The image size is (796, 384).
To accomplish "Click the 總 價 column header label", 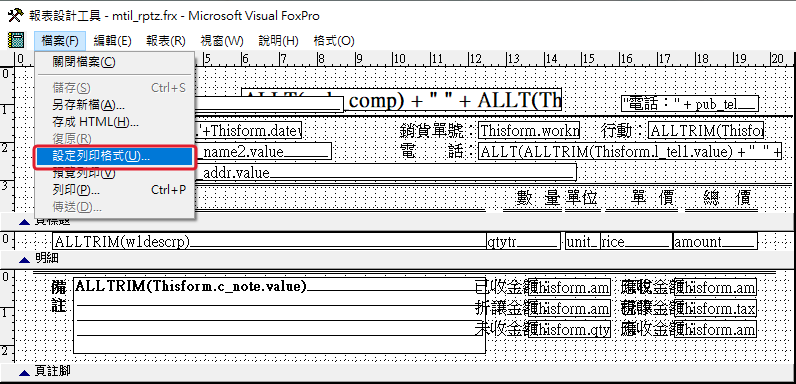I will point(727,198).
